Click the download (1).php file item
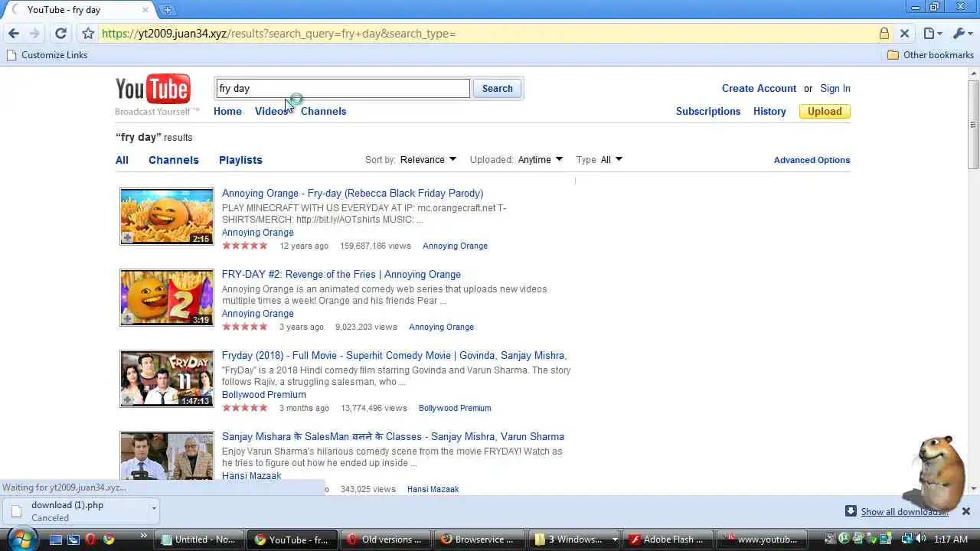Viewport: 980px width, 551px height. tap(77, 511)
